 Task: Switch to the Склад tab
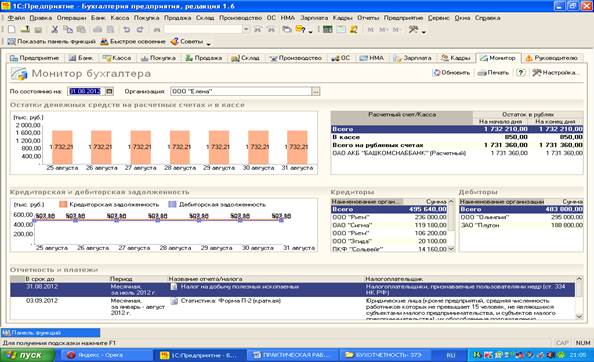pos(245,58)
